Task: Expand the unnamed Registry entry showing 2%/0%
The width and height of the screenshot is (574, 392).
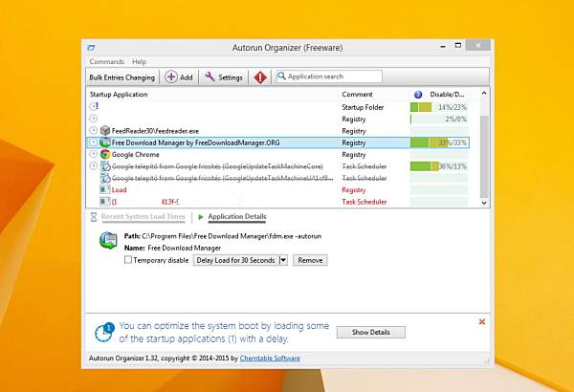Action: [x=94, y=119]
